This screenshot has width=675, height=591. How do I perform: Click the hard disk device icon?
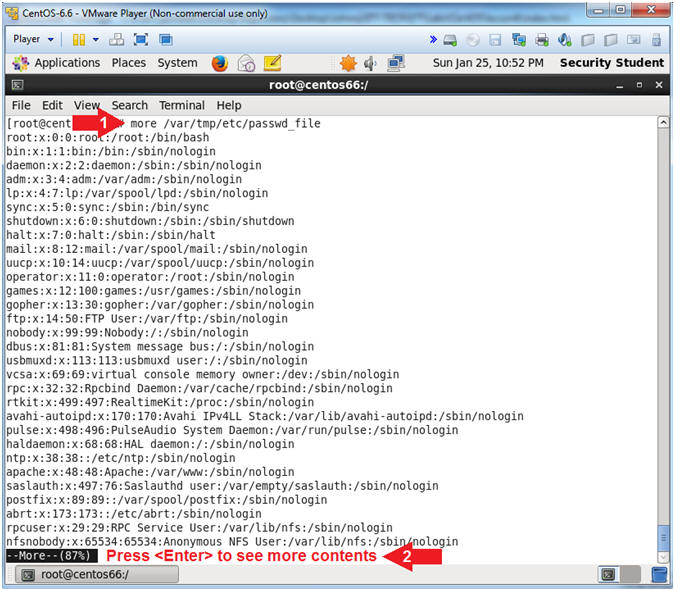click(x=450, y=40)
